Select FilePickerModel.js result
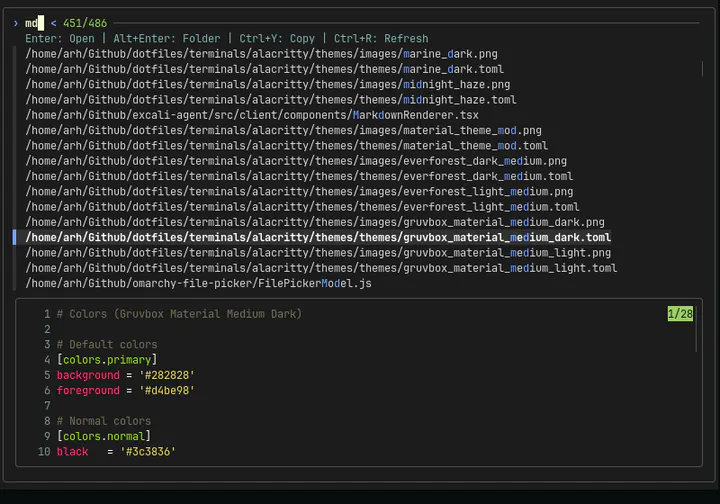Screen dimensions: 720x504 click(x=198, y=283)
